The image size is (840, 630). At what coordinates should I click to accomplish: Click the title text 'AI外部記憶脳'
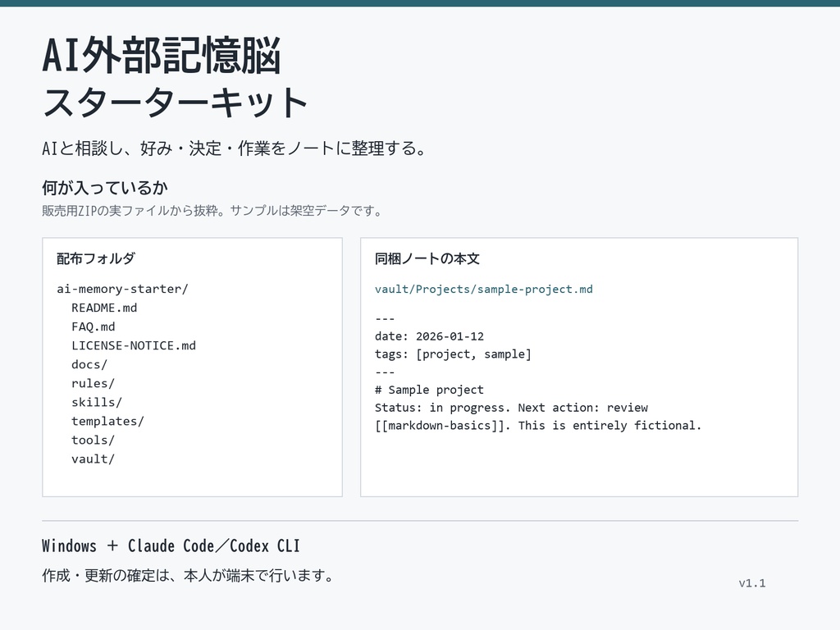pos(162,56)
